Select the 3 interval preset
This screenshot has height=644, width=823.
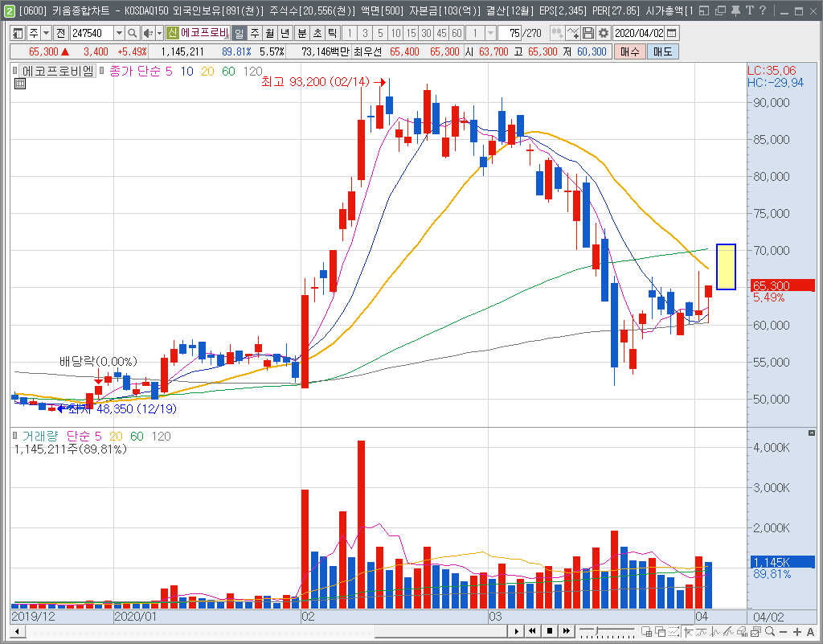(366, 33)
